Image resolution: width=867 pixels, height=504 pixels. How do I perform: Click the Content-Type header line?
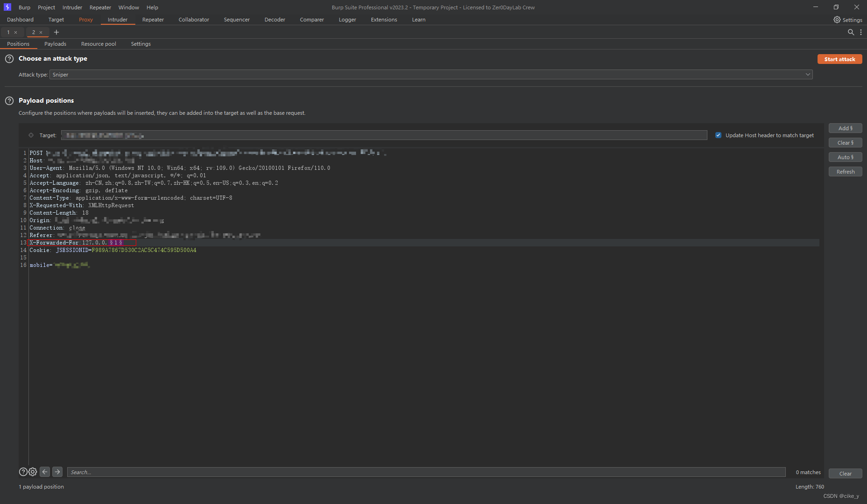pos(131,198)
